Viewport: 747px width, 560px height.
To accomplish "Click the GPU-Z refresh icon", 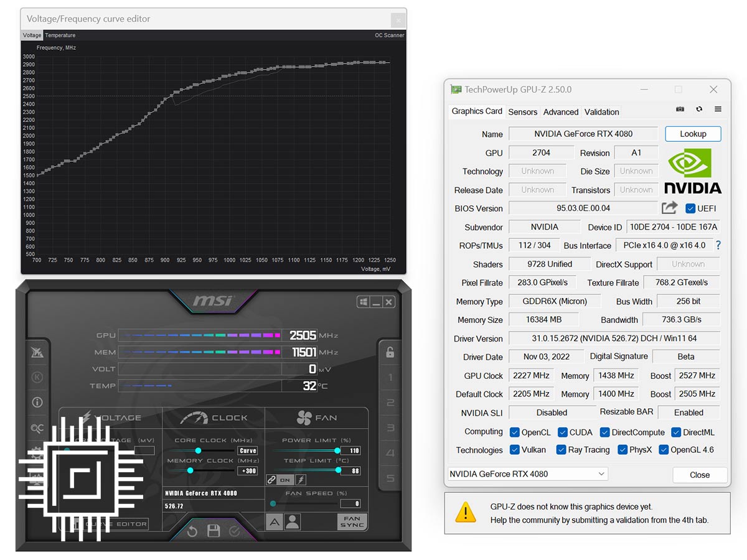I will point(699,109).
